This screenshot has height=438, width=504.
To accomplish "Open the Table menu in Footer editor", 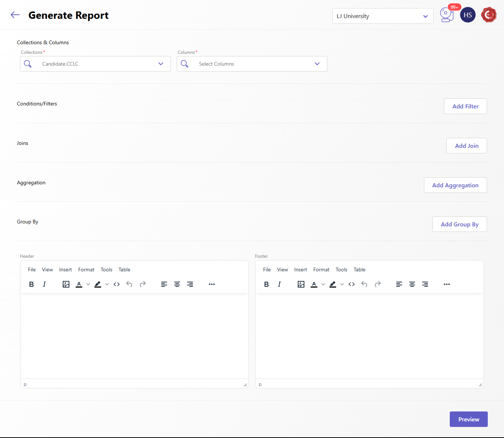I will [x=359, y=270].
